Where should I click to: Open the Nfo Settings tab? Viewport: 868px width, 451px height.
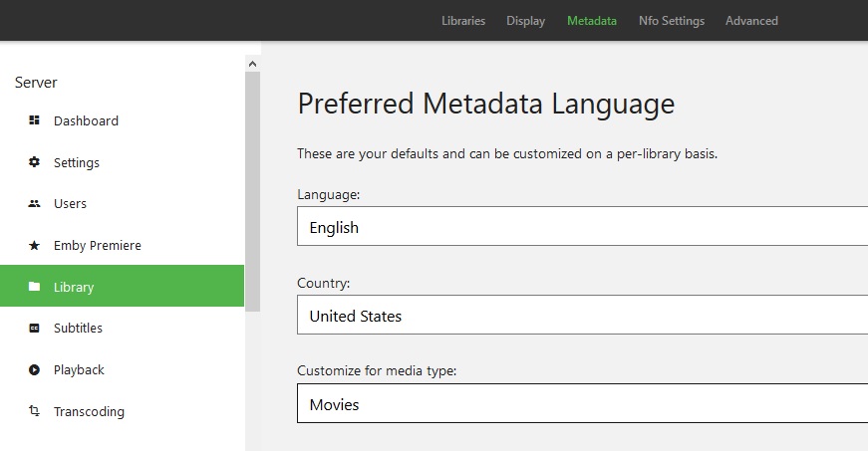click(672, 21)
